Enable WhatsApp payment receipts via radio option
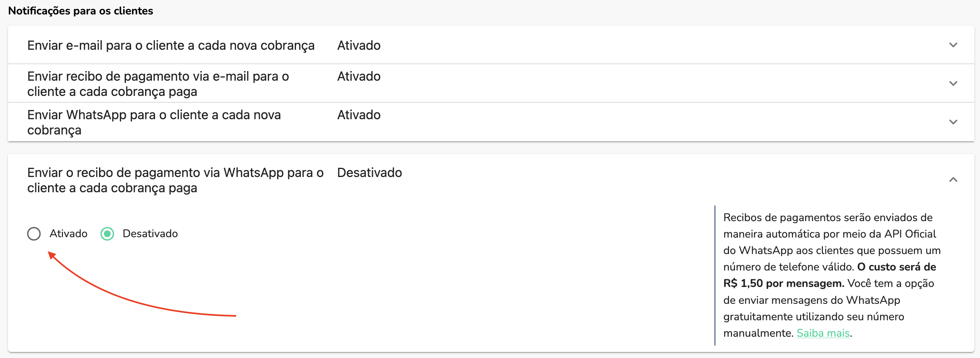This screenshot has width=980, height=358. [x=34, y=233]
